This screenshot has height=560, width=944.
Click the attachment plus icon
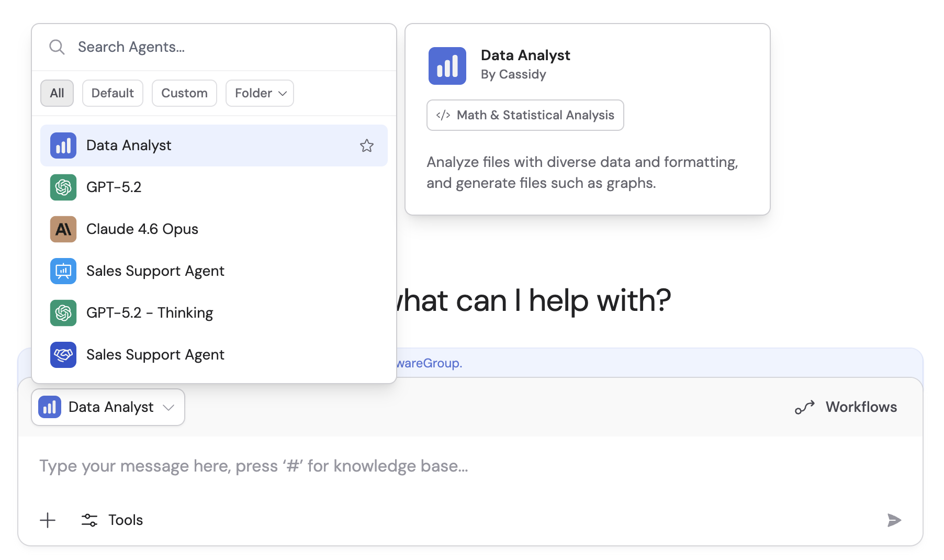pos(48,520)
